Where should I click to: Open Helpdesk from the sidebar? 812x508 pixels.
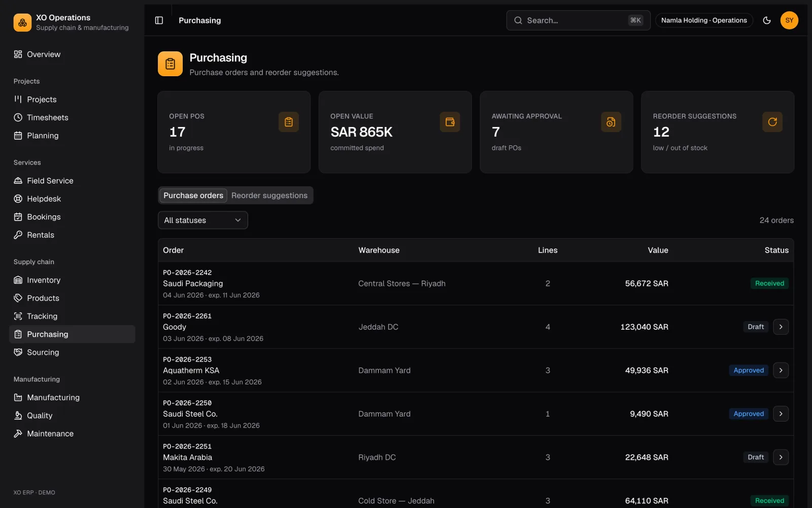pyautogui.click(x=72, y=199)
